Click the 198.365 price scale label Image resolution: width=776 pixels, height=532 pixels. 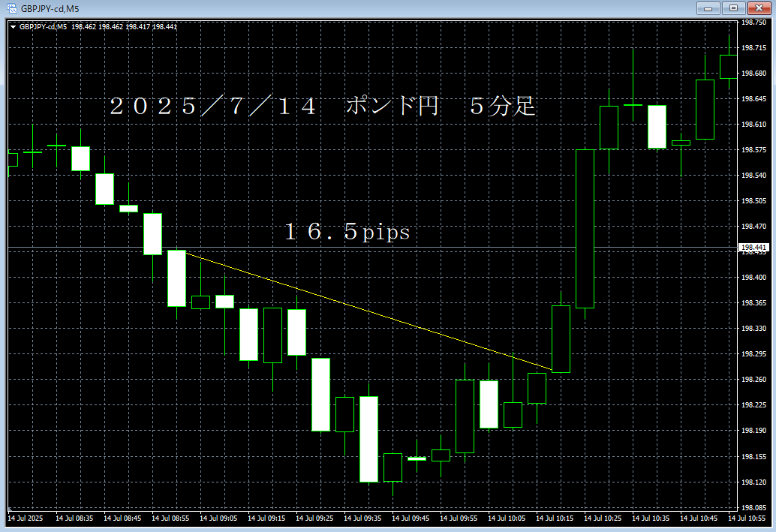(753, 303)
